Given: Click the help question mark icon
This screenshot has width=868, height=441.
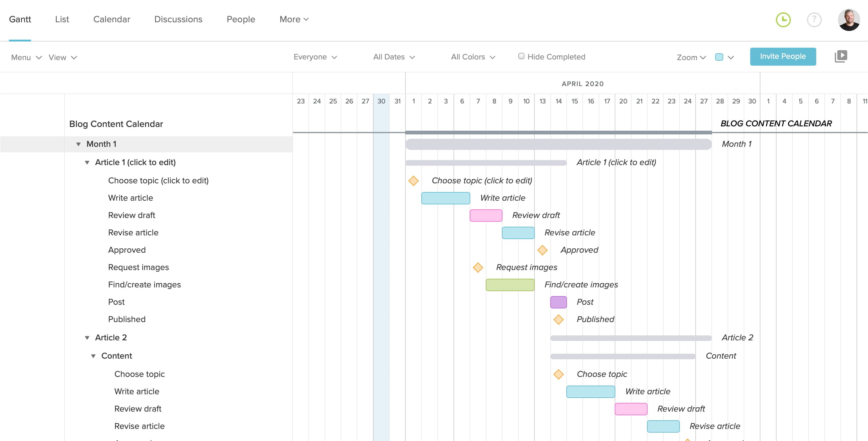Looking at the screenshot, I should (814, 20).
